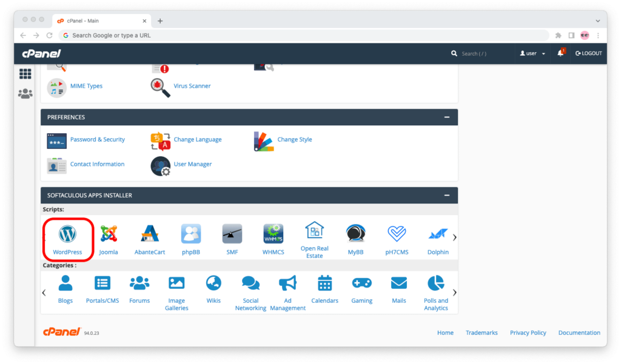
Task: Click the footer cPanel logo
Action: 62,332
